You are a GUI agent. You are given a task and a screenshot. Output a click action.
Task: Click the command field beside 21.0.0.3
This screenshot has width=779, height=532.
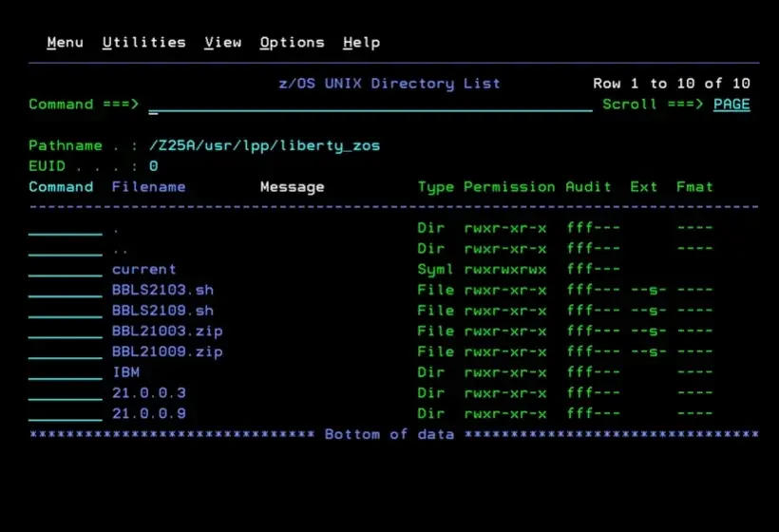click(66, 393)
